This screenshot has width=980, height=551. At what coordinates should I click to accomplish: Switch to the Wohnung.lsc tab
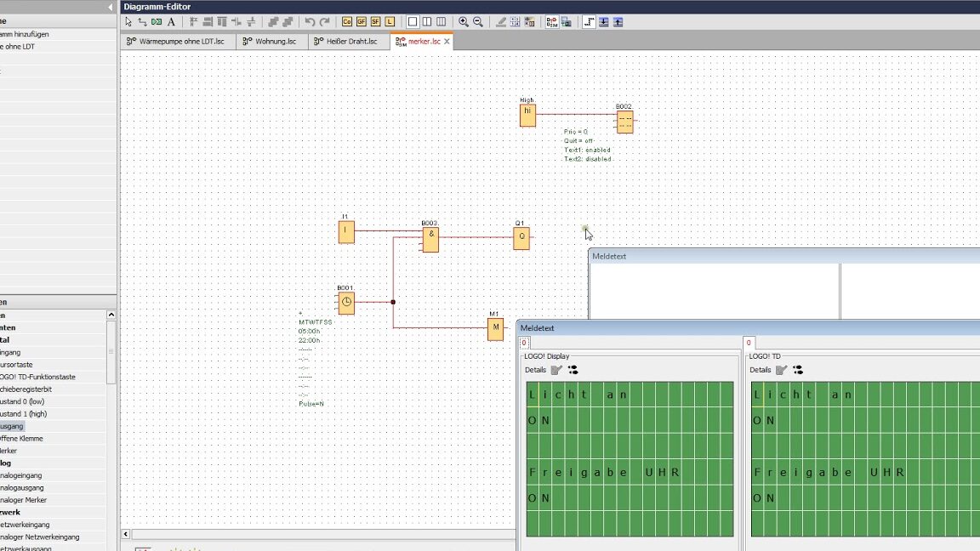tap(275, 41)
